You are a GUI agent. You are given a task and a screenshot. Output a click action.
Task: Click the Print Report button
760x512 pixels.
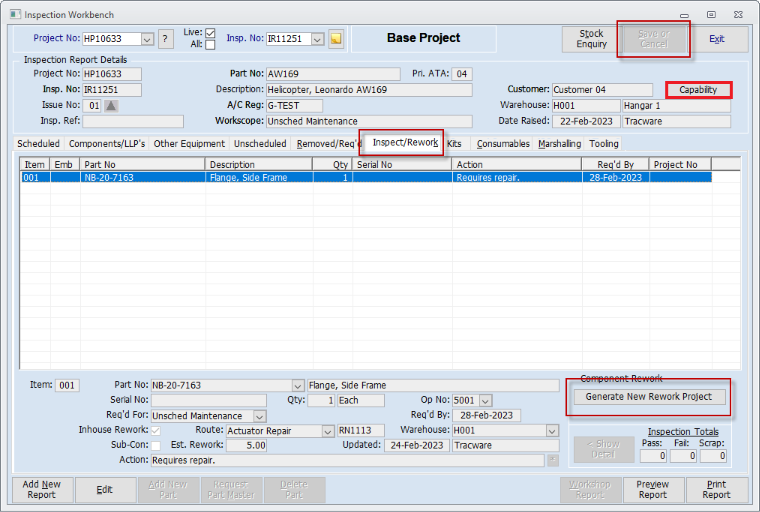click(716, 489)
